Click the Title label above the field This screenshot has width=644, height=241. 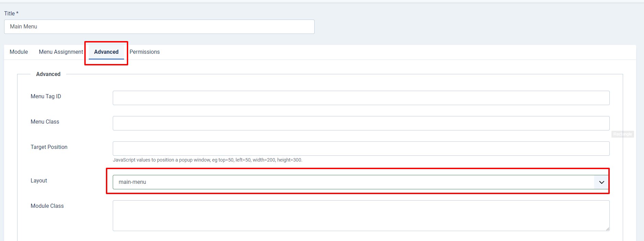(10, 14)
